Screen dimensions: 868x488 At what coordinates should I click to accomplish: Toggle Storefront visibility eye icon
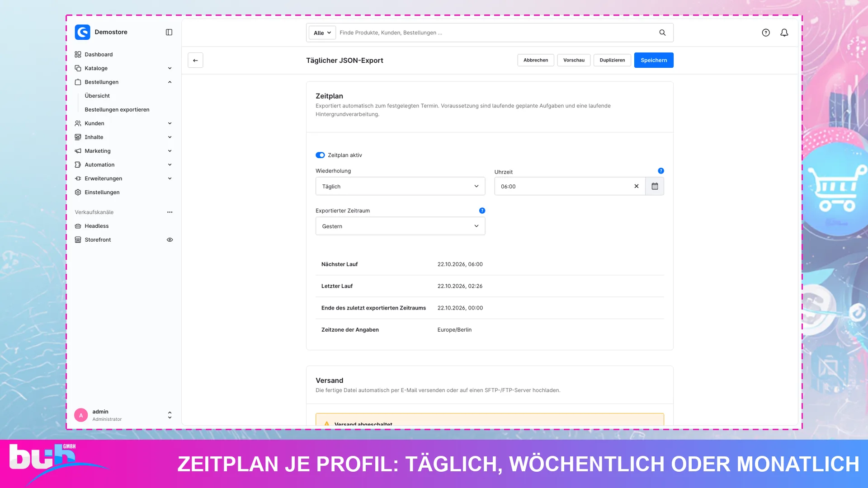tap(170, 240)
